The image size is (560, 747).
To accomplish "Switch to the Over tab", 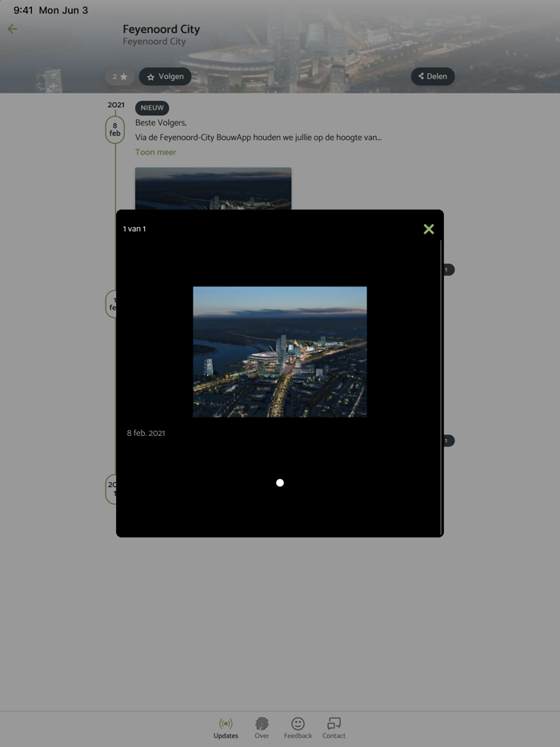I will pos(262,728).
